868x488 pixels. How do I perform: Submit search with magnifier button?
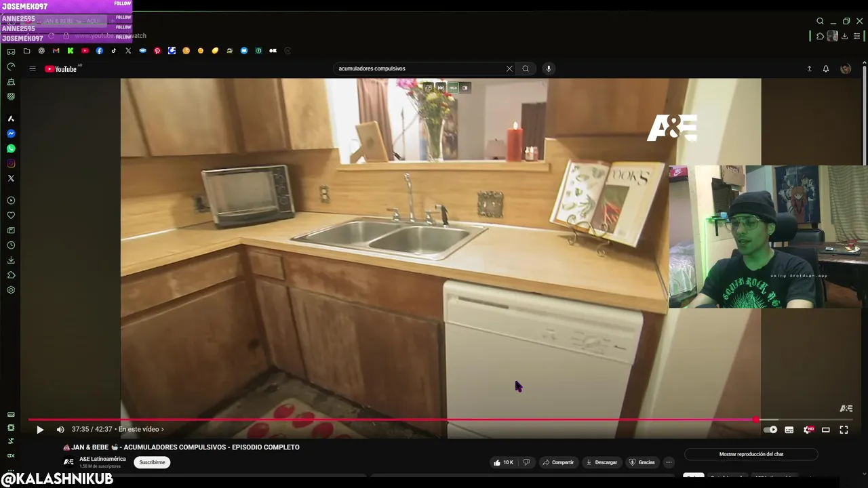coord(526,68)
